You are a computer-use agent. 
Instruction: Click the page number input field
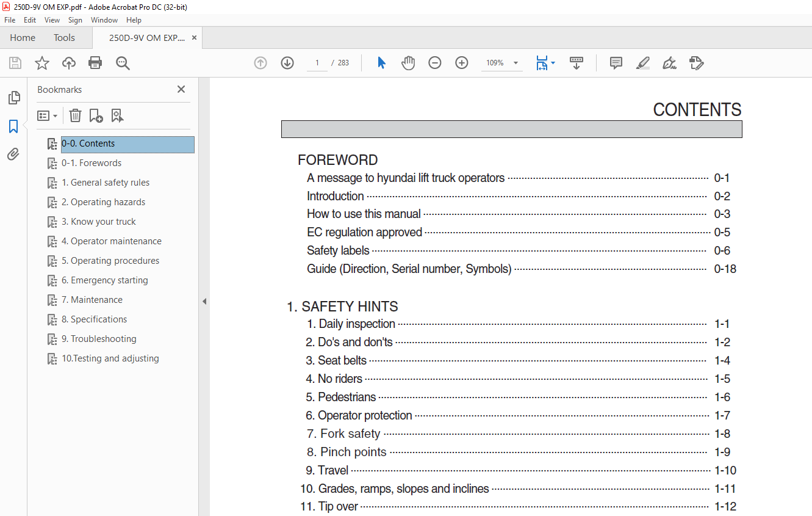tap(317, 63)
